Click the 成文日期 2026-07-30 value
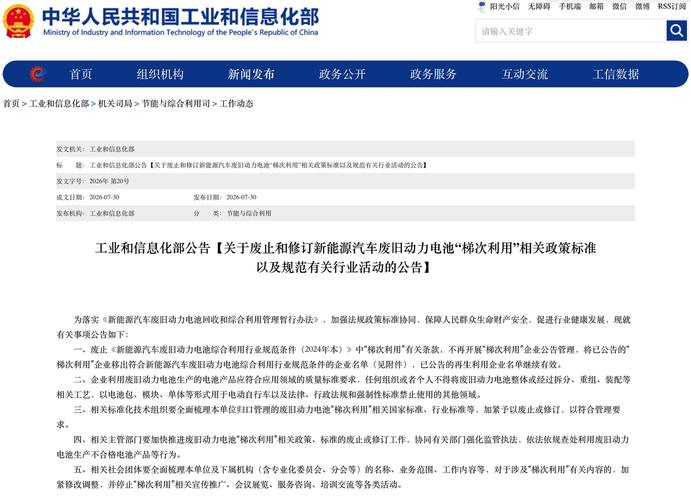This screenshot has width=691, height=500. 104,197
